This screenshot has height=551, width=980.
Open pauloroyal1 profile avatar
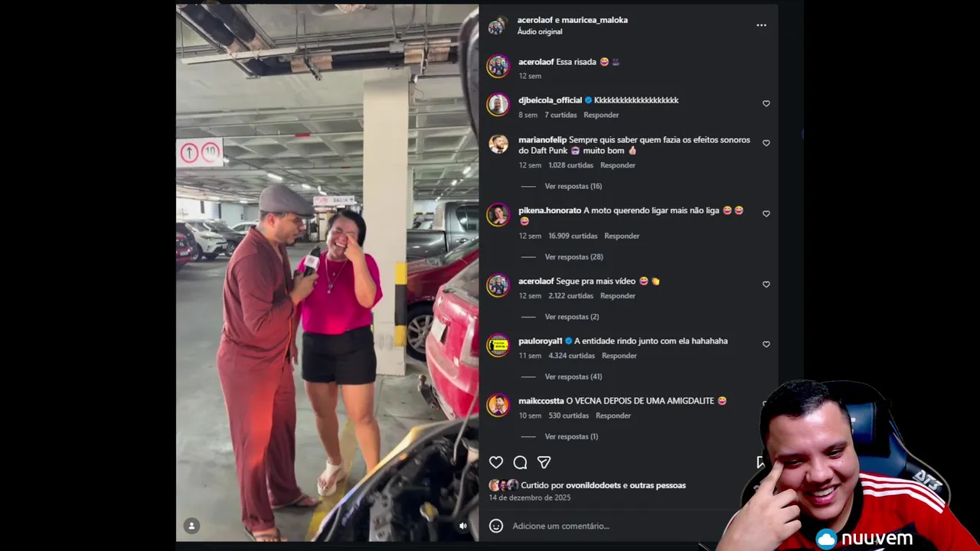click(x=498, y=345)
